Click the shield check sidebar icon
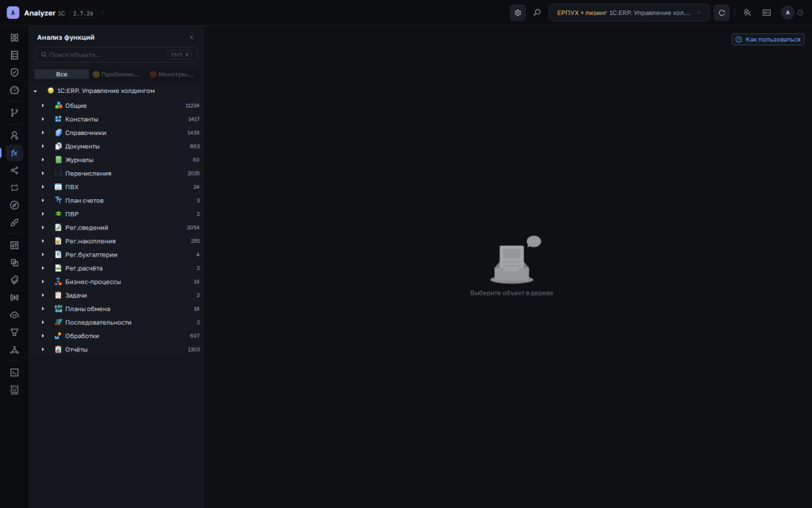This screenshot has width=812, height=508. (x=14, y=72)
